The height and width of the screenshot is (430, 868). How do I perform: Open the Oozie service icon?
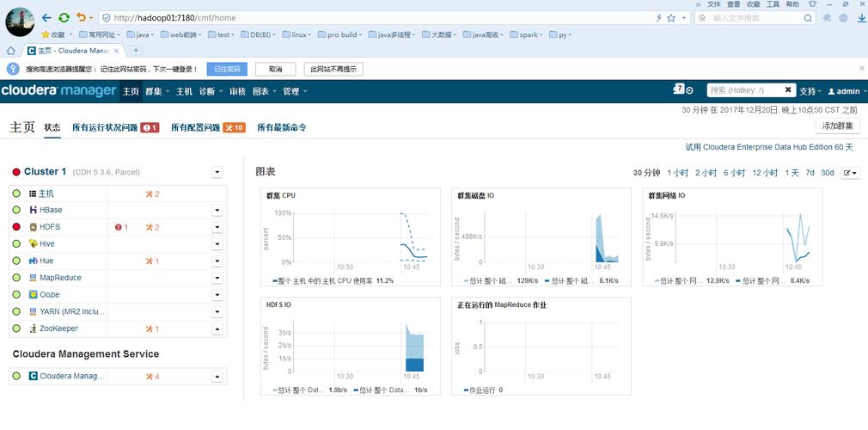pos(33,294)
